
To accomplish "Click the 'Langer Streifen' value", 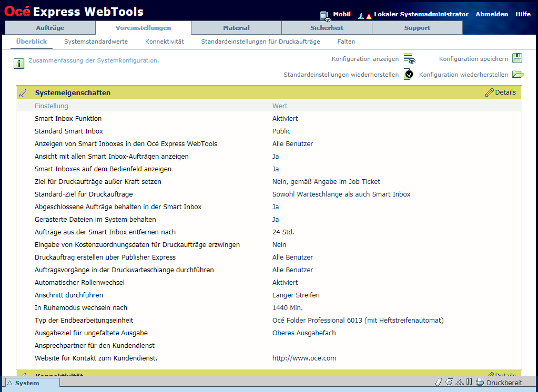I will (x=296, y=295).
